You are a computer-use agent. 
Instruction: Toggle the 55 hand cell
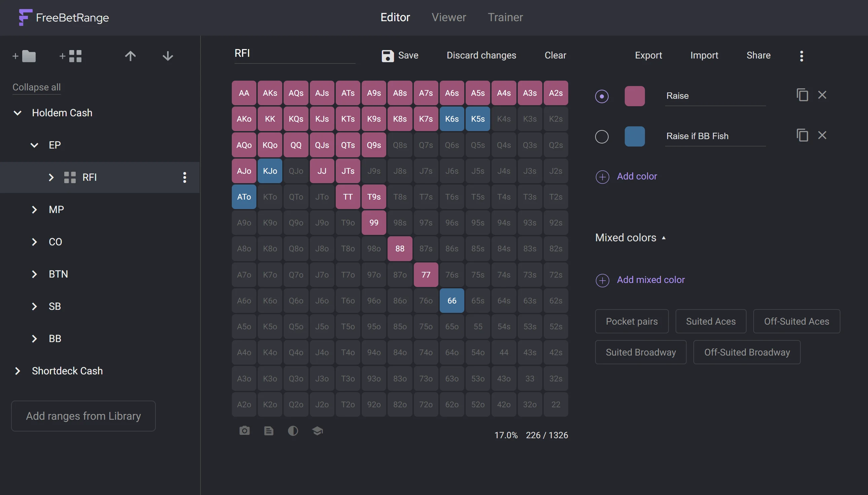click(x=478, y=326)
